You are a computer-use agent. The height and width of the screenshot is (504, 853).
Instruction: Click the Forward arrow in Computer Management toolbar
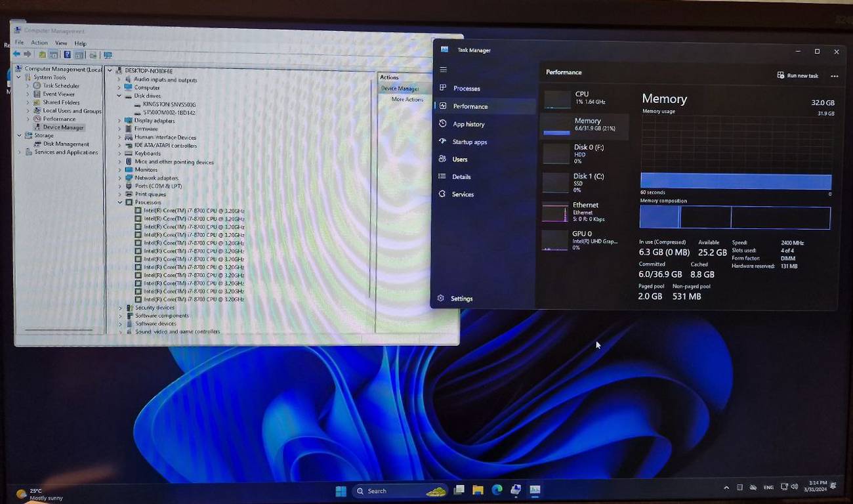(x=27, y=54)
